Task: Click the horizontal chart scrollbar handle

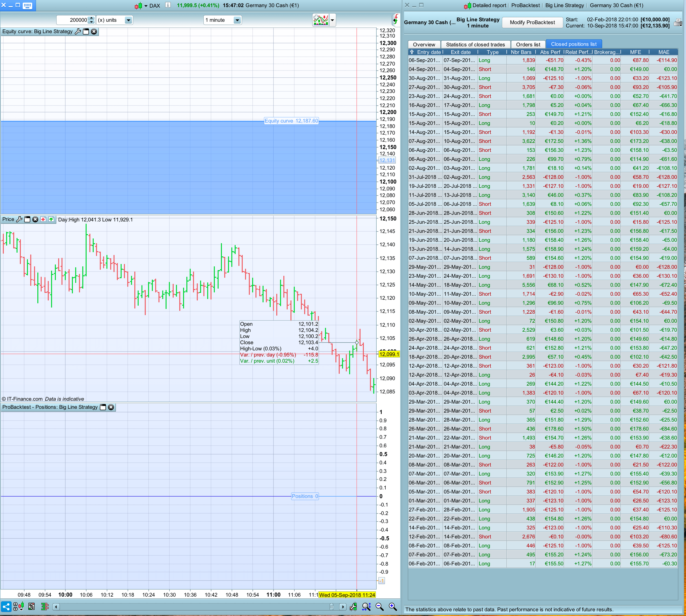Action: pyautogui.click(x=332, y=607)
